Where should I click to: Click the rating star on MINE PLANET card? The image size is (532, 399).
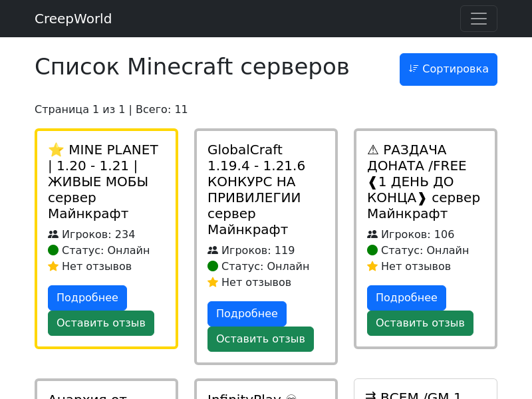point(53,266)
